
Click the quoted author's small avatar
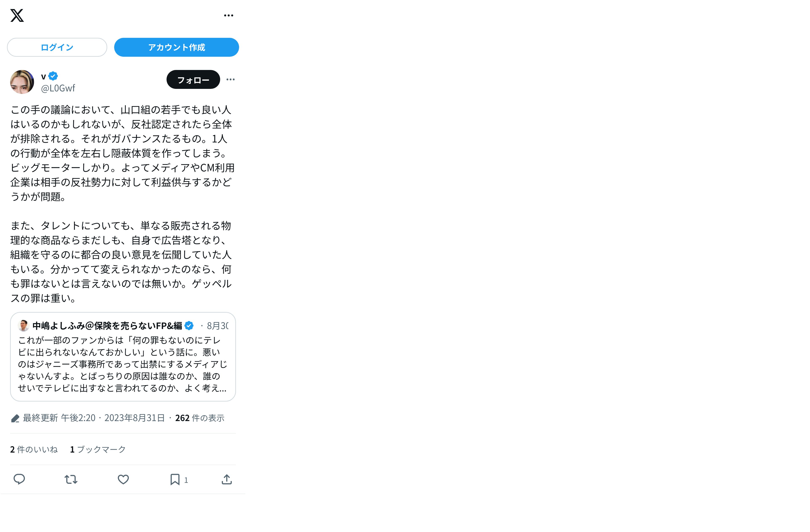tap(24, 325)
